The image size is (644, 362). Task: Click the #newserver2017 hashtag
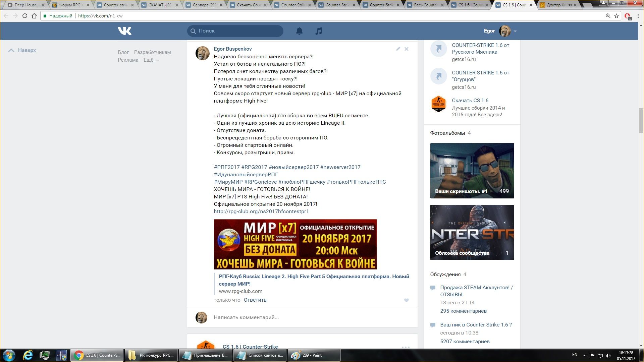coord(340,167)
